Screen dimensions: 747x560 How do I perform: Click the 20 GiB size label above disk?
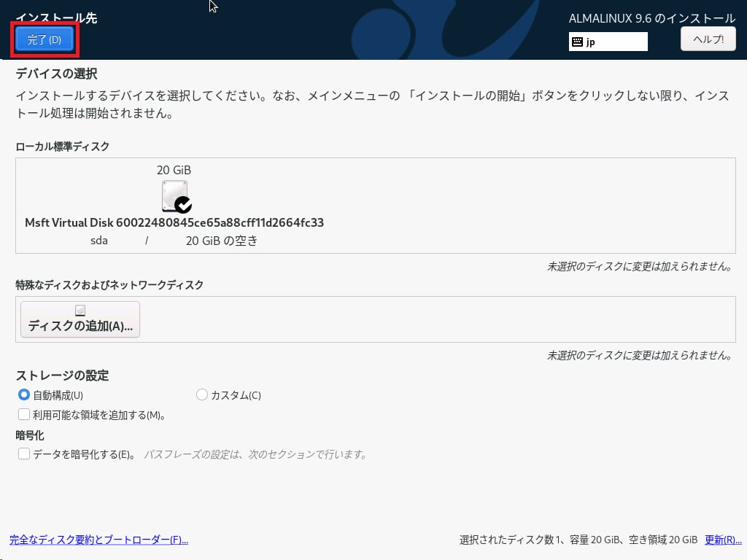pos(174,170)
